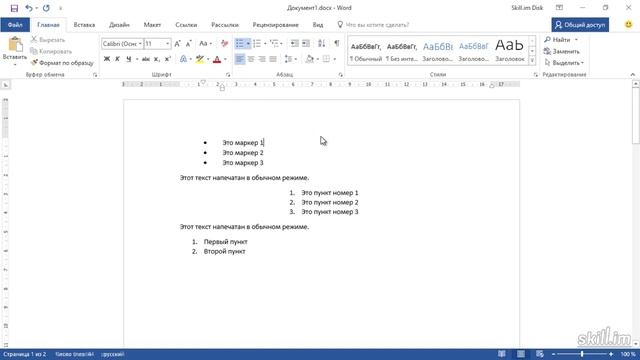Switch to the Вставка tab
This screenshot has height=360, width=640.
pyautogui.click(x=84, y=24)
